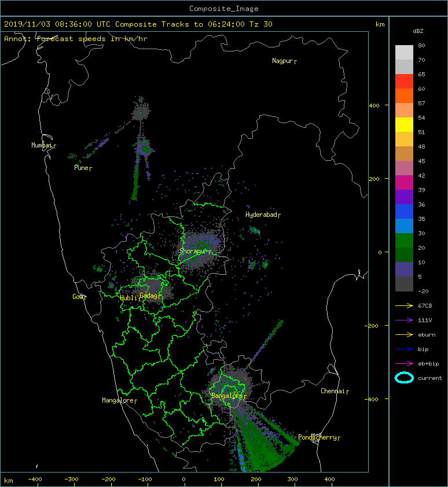This screenshot has height=487, width=448.
Task: Click the 'current' legend label
Action: tap(430, 378)
